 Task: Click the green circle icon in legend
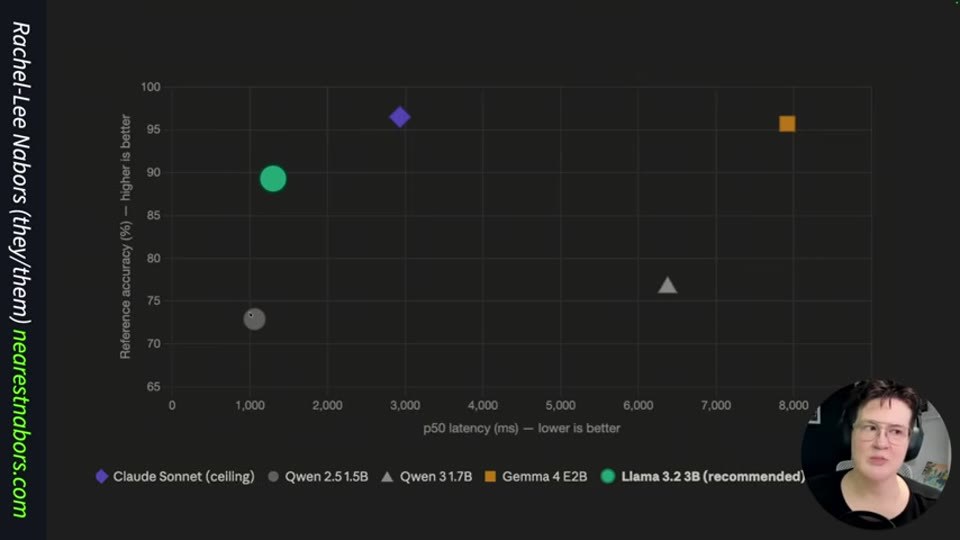pos(607,476)
